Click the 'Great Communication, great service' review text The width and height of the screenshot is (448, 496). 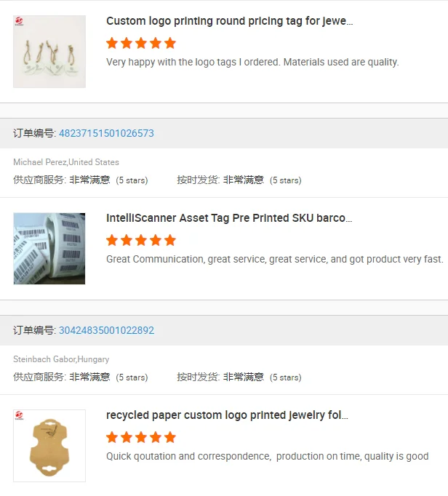point(275,259)
